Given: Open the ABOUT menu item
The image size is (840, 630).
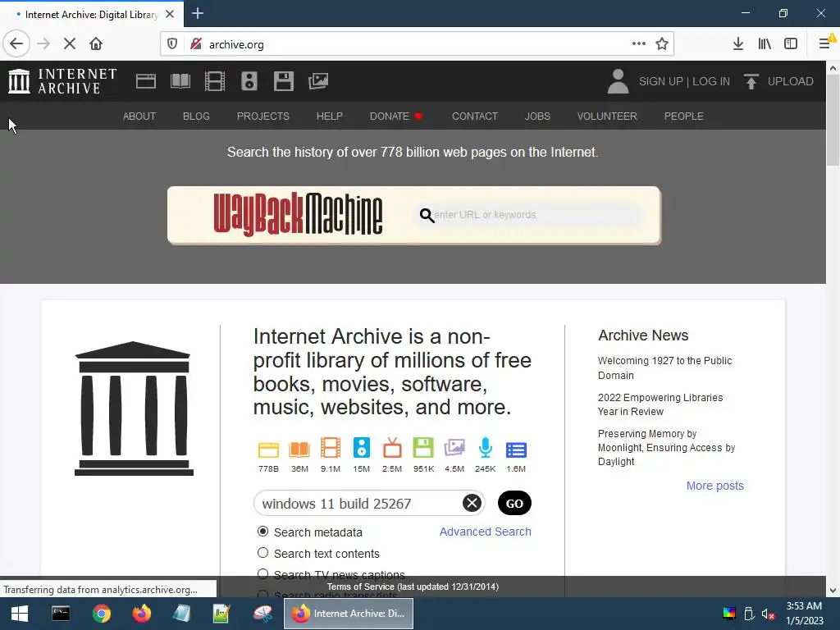Looking at the screenshot, I should point(139,116).
